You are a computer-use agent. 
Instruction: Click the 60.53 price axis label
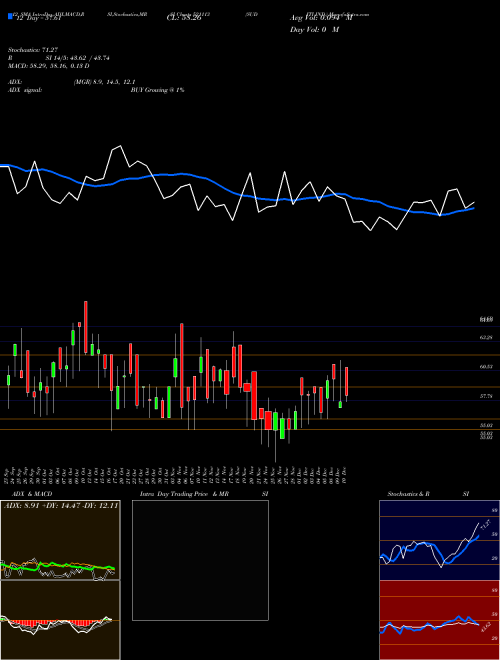[x=486, y=367]
